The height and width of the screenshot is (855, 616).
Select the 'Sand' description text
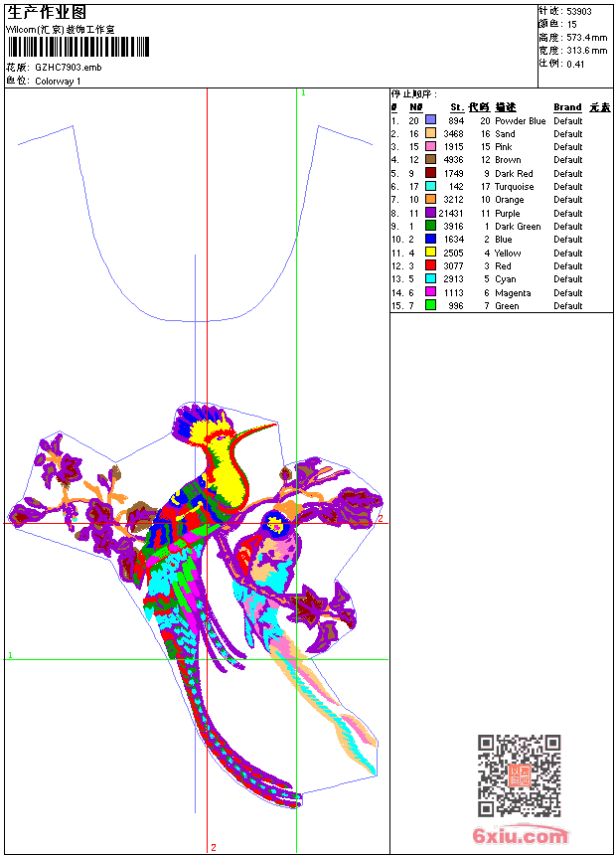(505, 134)
